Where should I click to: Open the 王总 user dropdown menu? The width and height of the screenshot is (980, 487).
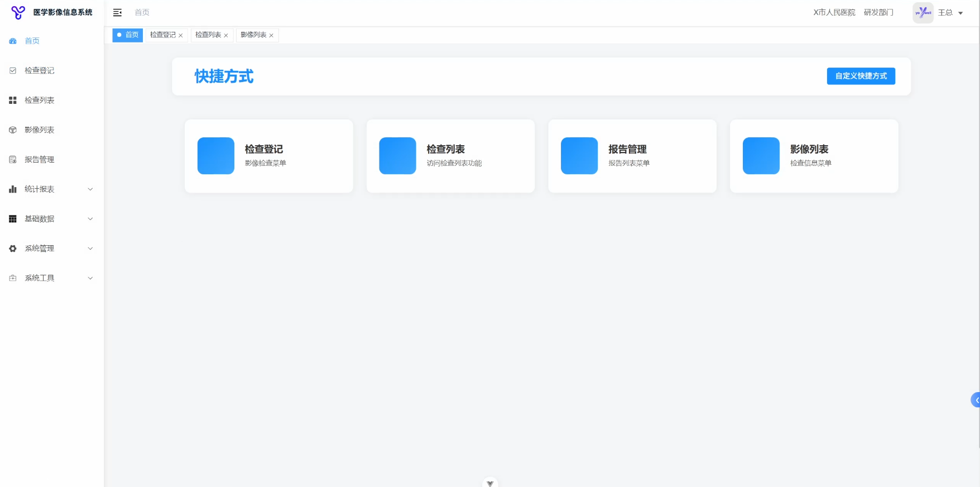(x=950, y=12)
